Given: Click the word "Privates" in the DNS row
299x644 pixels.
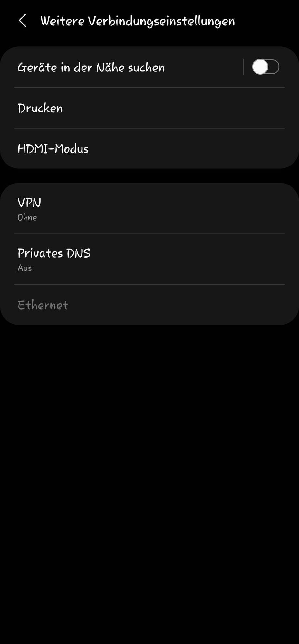Looking at the screenshot, I should (x=40, y=253).
